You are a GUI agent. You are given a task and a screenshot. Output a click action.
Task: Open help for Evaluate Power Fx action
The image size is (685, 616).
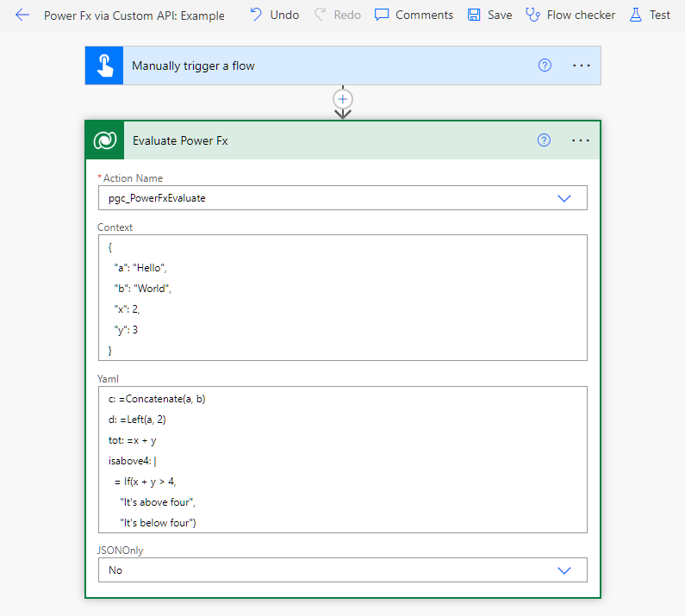544,140
